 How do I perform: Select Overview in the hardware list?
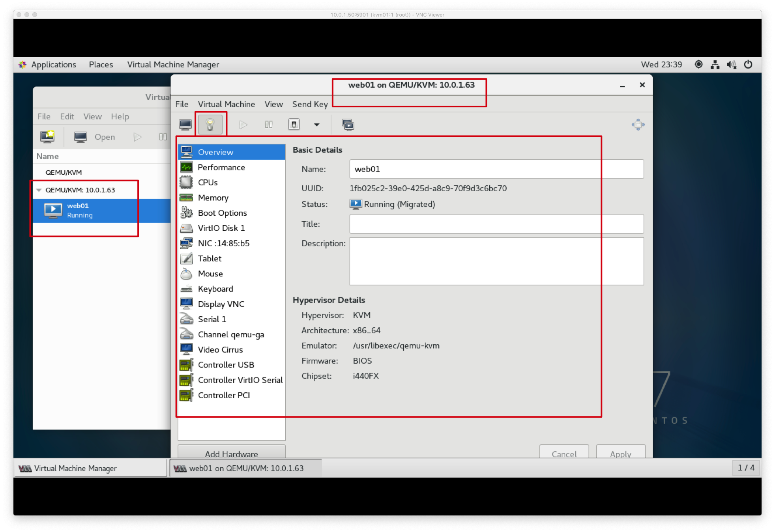click(232, 152)
